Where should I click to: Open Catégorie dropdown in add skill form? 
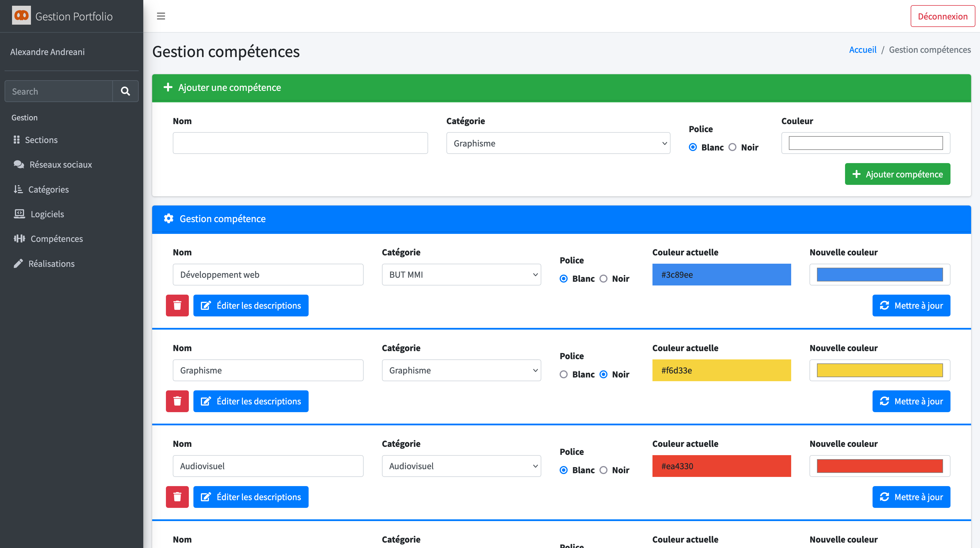[x=558, y=143]
